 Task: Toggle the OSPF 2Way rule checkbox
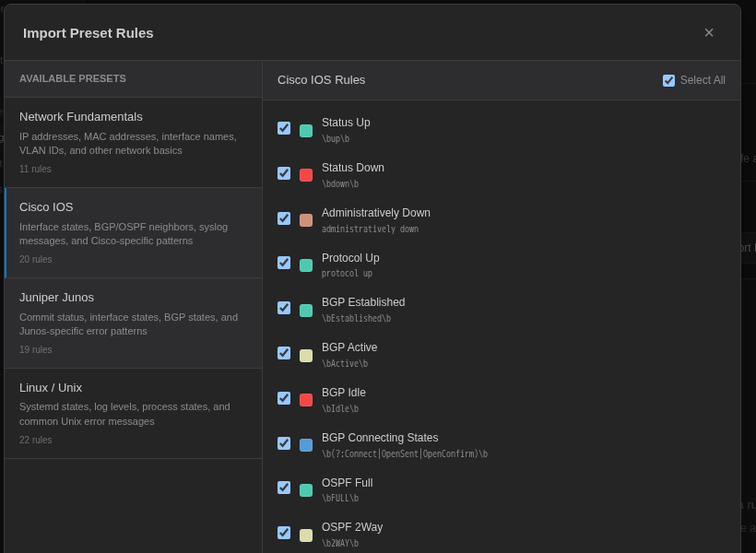284,533
